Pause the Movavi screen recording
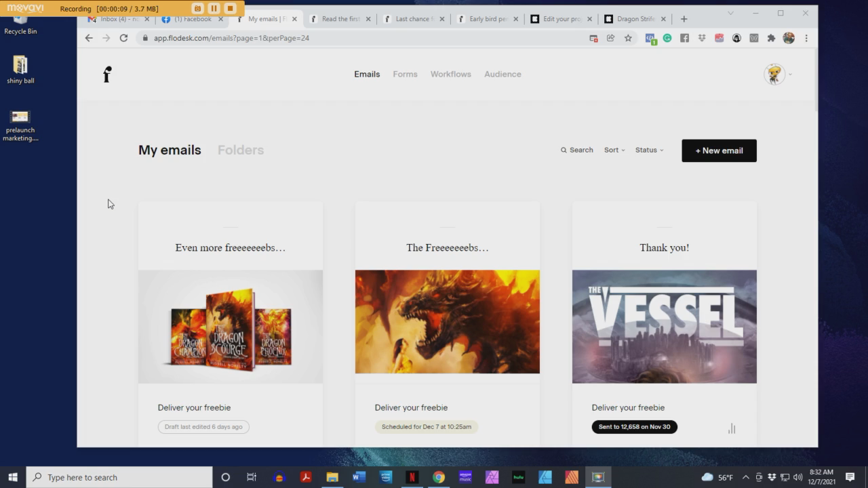Image resolution: width=868 pixels, height=488 pixels. (x=214, y=9)
